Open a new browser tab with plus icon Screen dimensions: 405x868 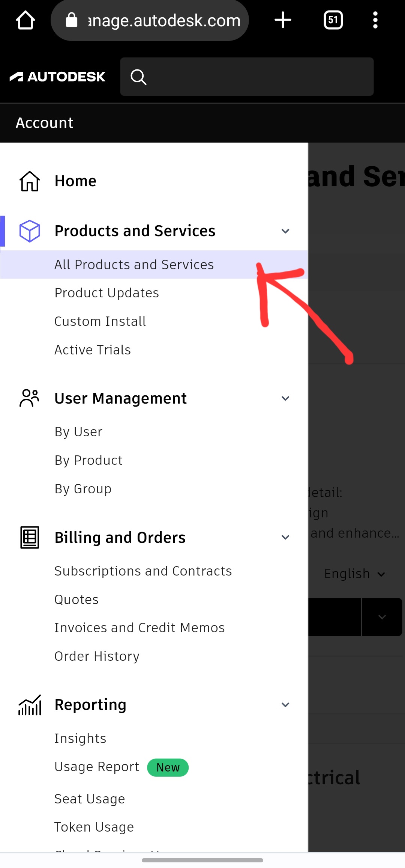283,20
